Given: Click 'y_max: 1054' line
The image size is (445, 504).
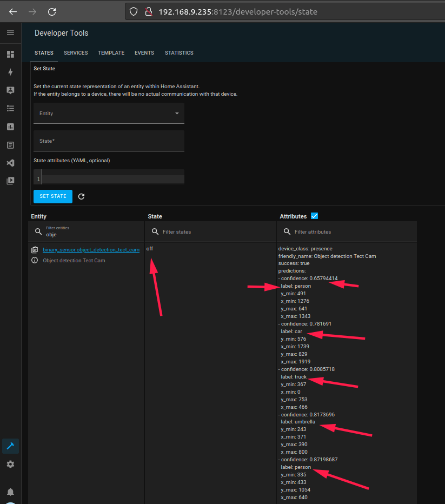Looking at the screenshot, I should pyautogui.click(x=296, y=490).
